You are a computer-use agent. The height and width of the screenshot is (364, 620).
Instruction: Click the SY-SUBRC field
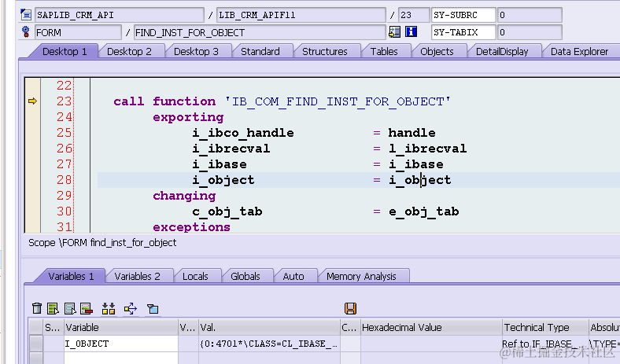[463, 15]
